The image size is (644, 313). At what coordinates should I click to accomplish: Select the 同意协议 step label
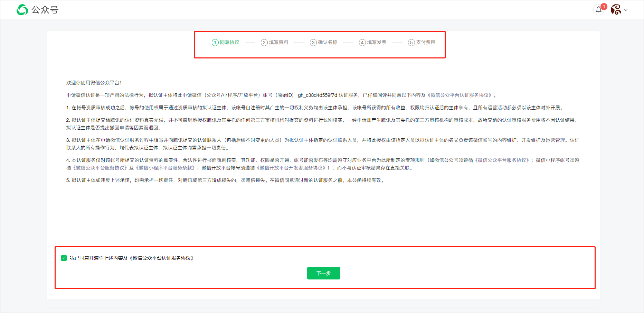tap(230, 42)
